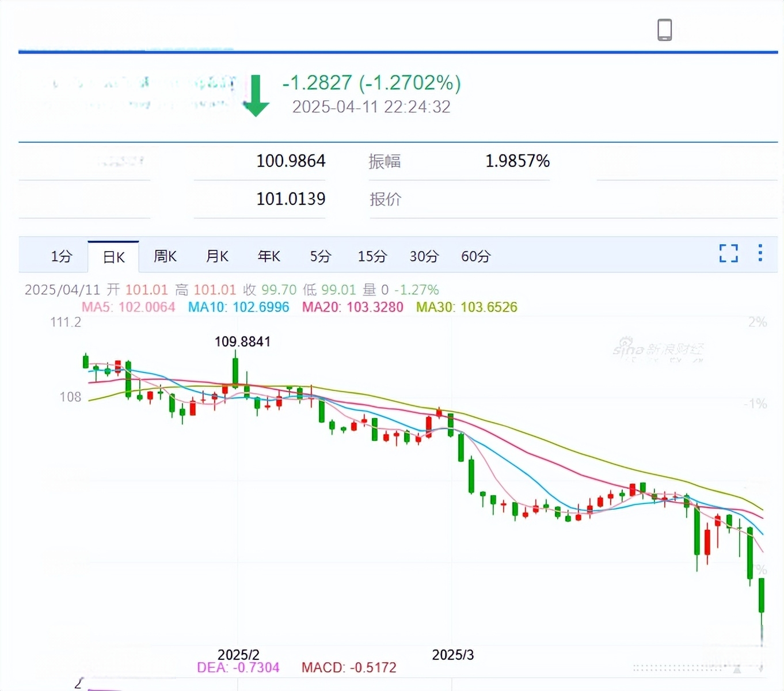Click the amplitude value 1.9857%
The height and width of the screenshot is (691, 784).
517,161
